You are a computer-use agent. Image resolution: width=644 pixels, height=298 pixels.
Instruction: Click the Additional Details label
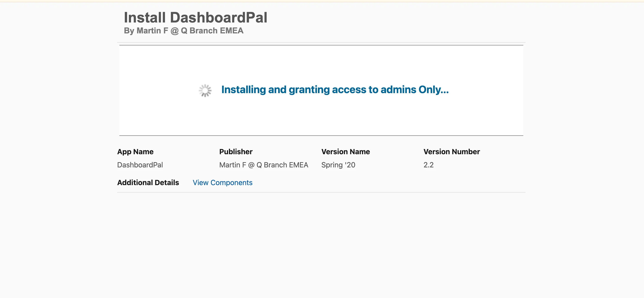148,182
